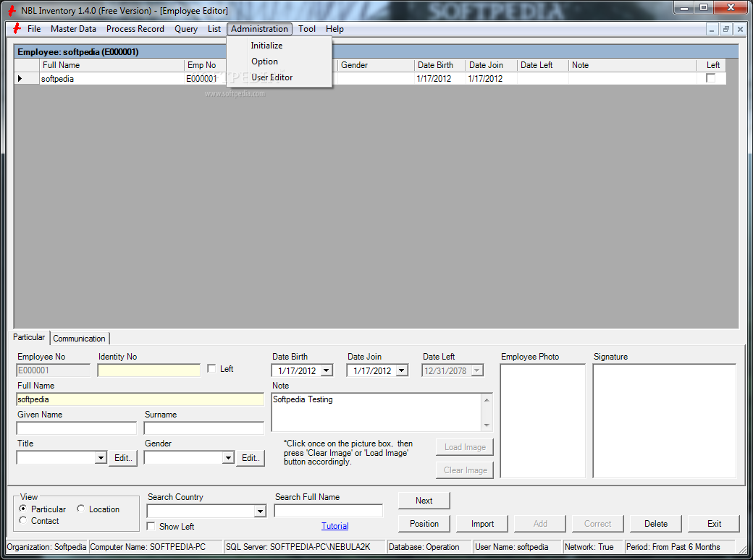Click the Clear Image button
This screenshot has height=560, width=753.
tap(465, 470)
